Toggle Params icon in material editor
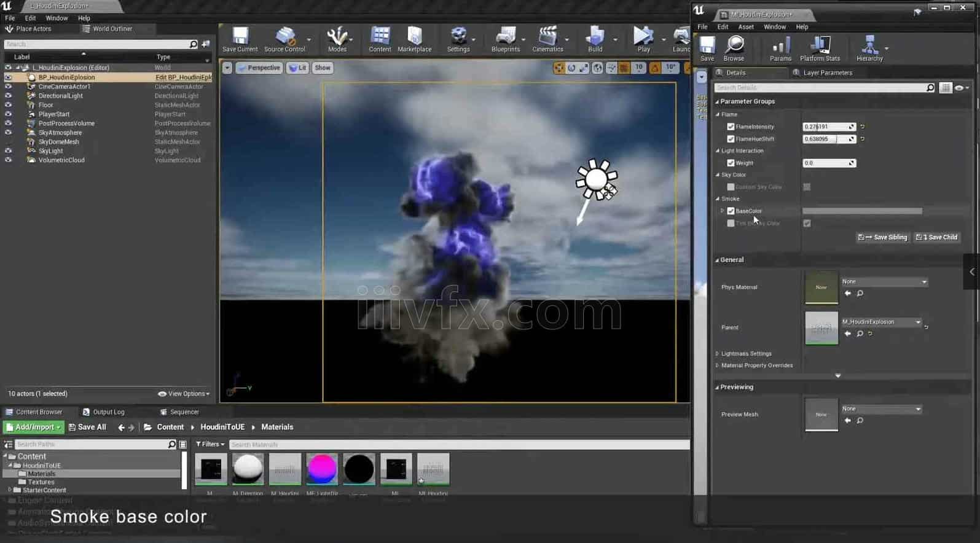Viewport: 980px width, 543px height. click(x=780, y=49)
